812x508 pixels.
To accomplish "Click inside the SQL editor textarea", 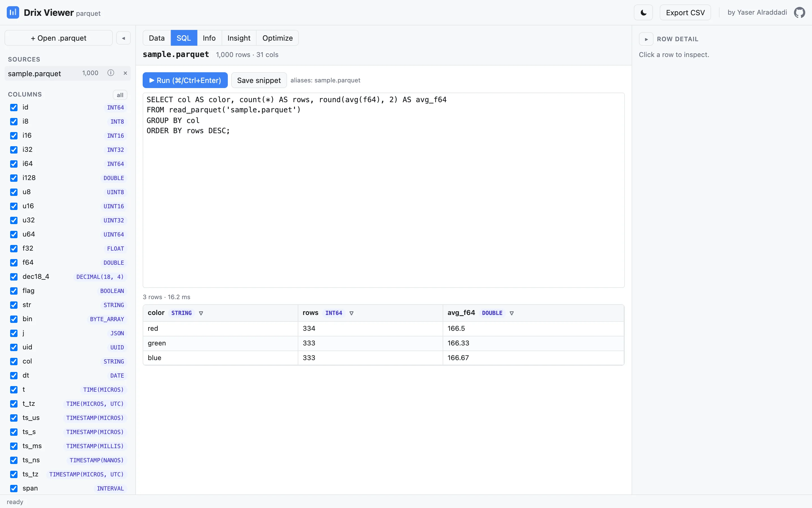I will coord(383,190).
